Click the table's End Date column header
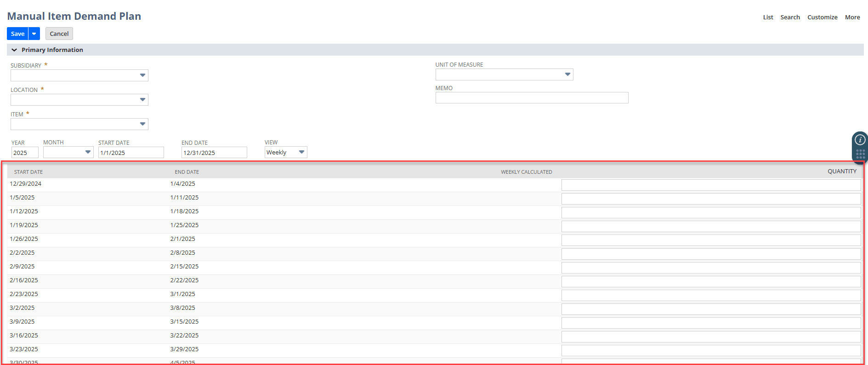 187,172
